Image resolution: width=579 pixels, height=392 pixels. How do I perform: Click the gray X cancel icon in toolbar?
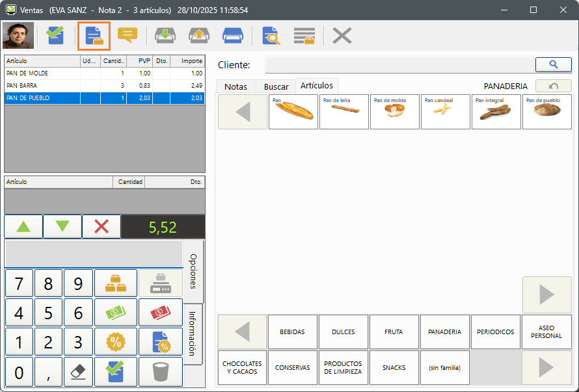342,35
